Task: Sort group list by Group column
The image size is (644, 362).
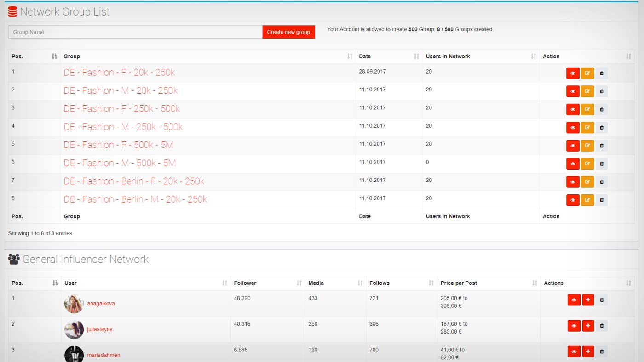Action: [208, 57]
